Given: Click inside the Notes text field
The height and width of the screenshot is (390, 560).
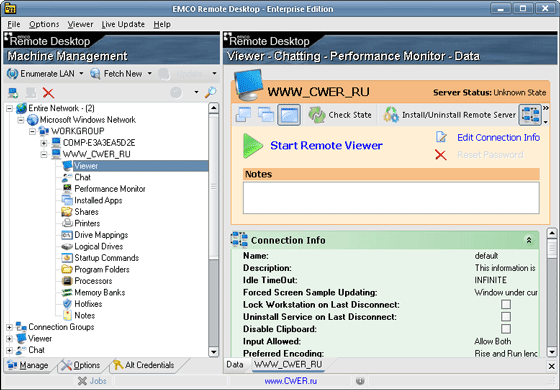Looking at the screenshot, I should (x=391, y=198).
